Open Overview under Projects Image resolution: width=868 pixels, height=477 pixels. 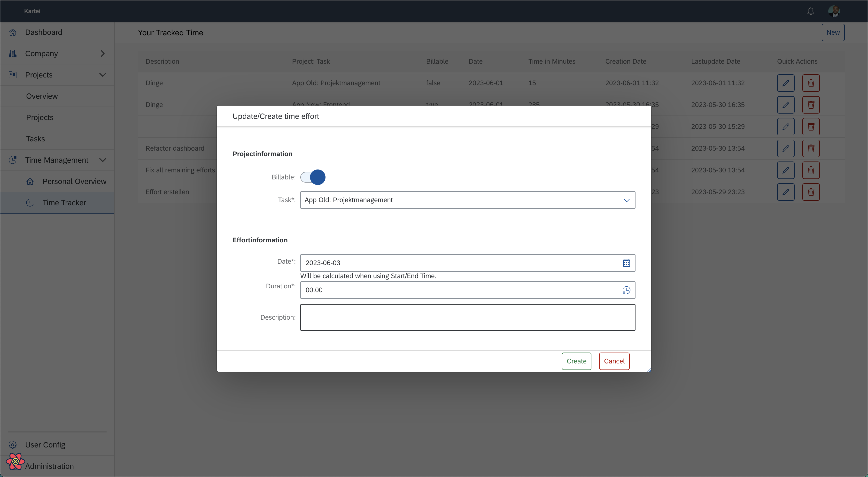pos(57,96)
